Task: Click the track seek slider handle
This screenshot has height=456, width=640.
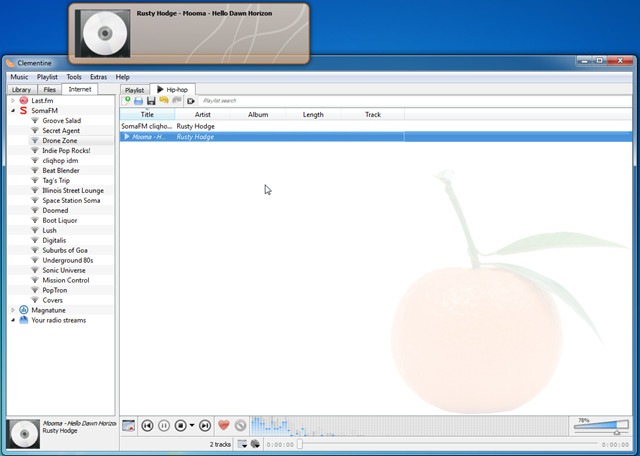Action: pyautogui.click(x=300, y=444)
